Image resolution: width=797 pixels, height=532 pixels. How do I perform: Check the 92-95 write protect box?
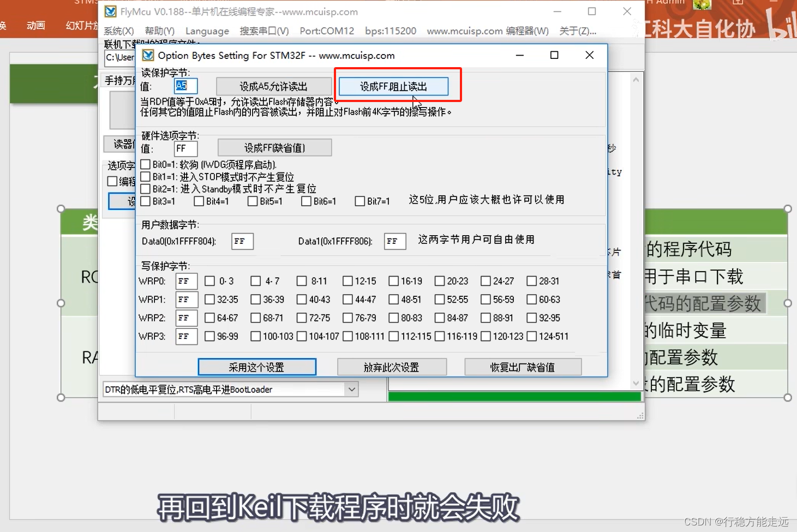[x=531, y=318]
